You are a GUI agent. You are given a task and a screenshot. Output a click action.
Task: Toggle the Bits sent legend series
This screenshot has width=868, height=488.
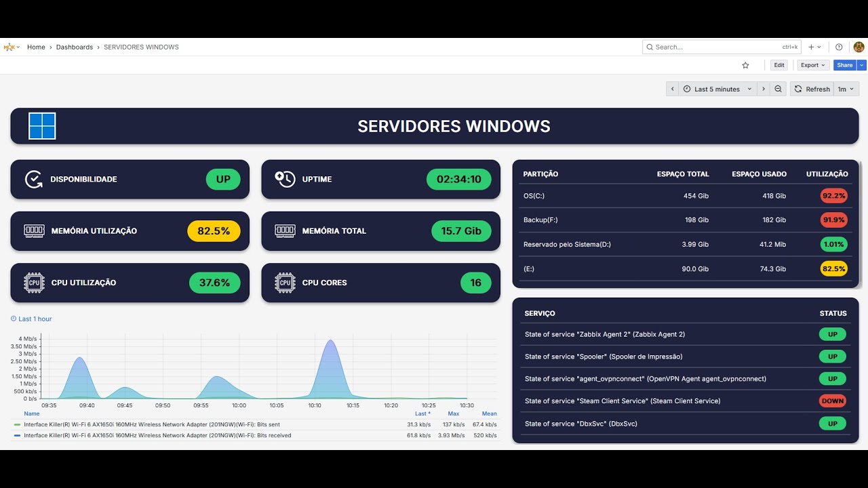pos(153,424)
